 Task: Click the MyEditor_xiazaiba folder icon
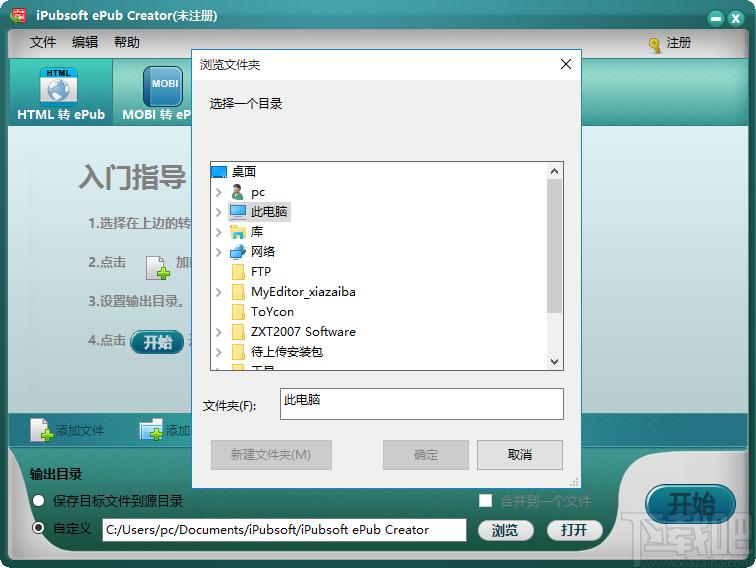(x=238, y=292)
